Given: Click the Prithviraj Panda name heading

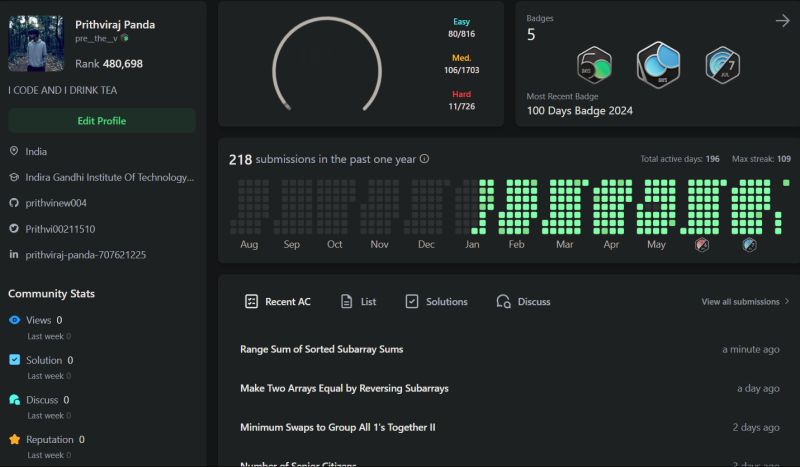Looking at the screenshot, I should (115, 24).
